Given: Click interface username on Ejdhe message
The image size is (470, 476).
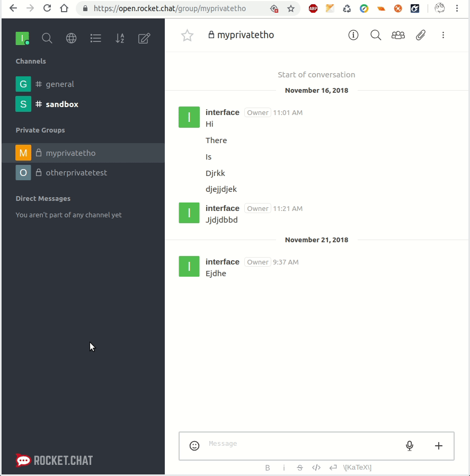Looking at the screenshot, I should tap(223, 262).
